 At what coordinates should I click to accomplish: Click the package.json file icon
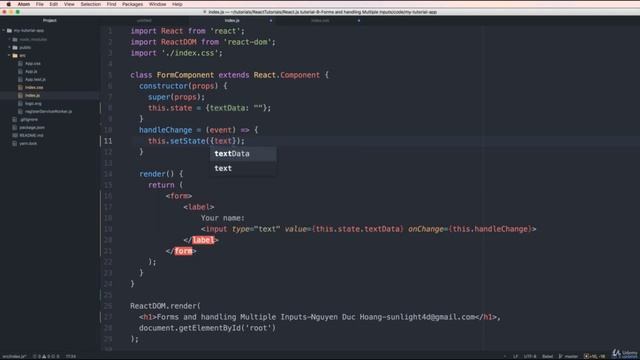[x=15, y=127]
